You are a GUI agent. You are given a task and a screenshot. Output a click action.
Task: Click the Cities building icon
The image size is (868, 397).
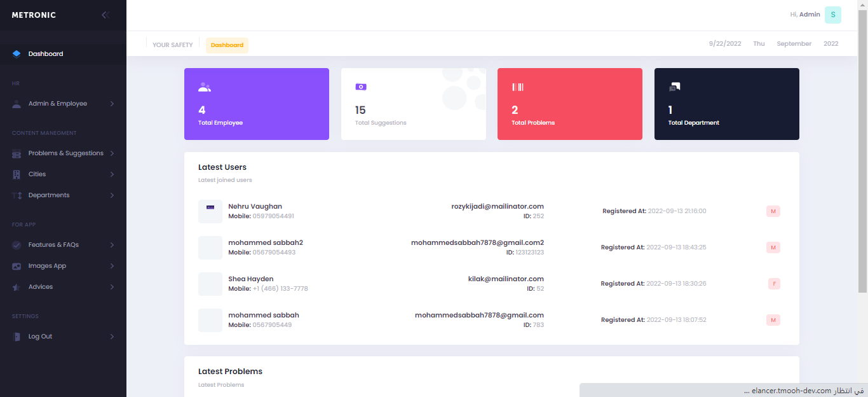[x=17, y=174]
